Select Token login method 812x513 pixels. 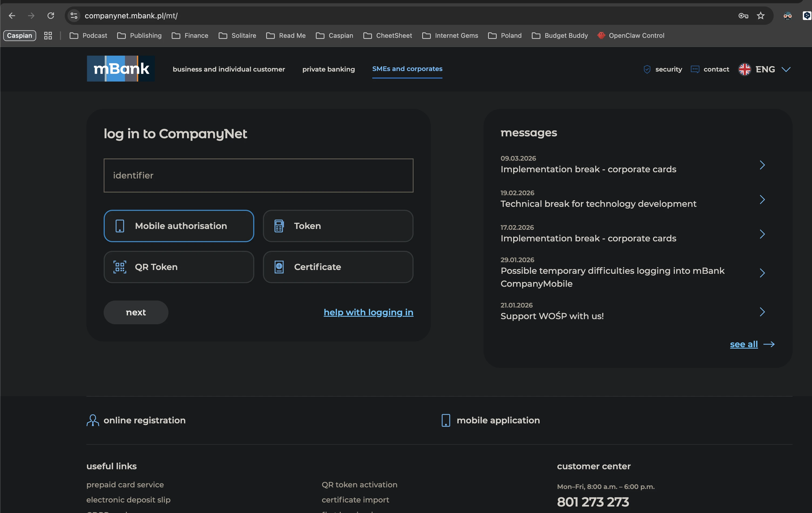(338, 226)
